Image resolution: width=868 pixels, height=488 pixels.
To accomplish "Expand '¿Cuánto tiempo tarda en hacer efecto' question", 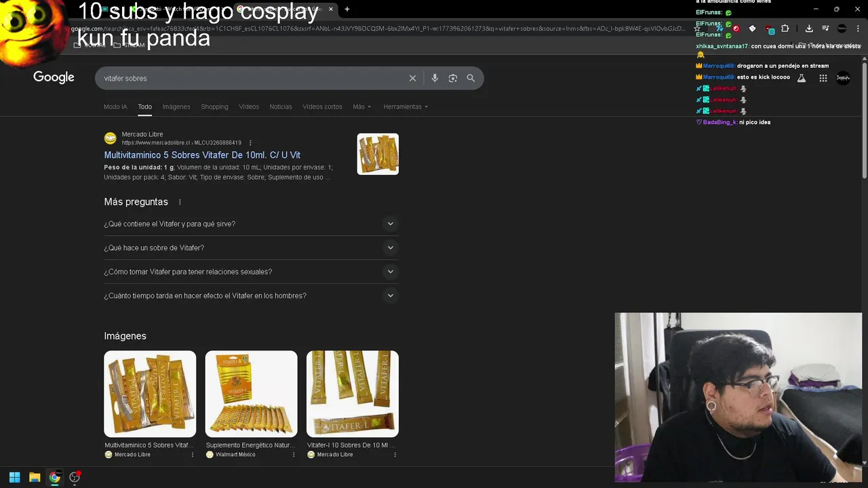I will tap(251, 296).
